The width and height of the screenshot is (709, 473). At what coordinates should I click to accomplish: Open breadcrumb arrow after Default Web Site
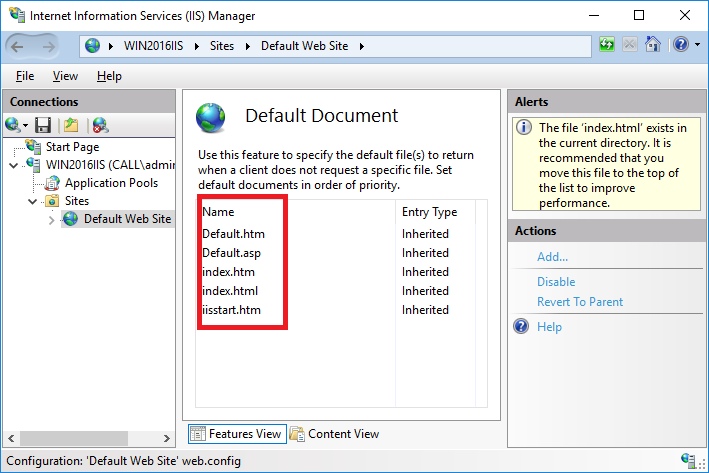click(x=362, y=47)
